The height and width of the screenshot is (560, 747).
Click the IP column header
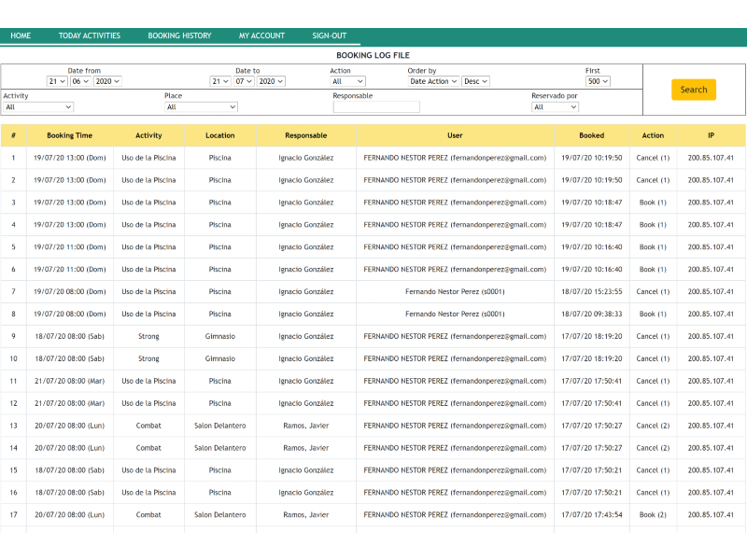point(711,135)
